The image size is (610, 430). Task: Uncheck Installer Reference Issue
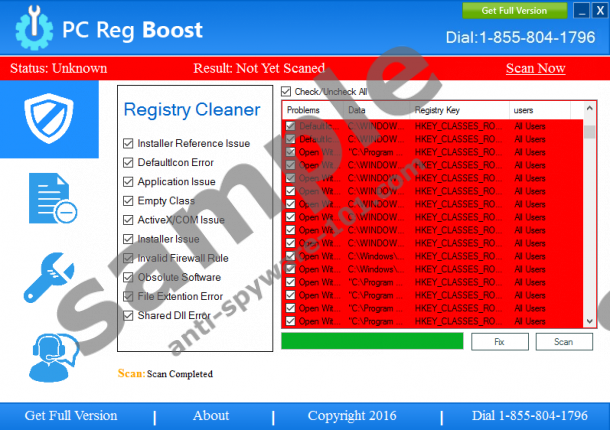point(128,144)
